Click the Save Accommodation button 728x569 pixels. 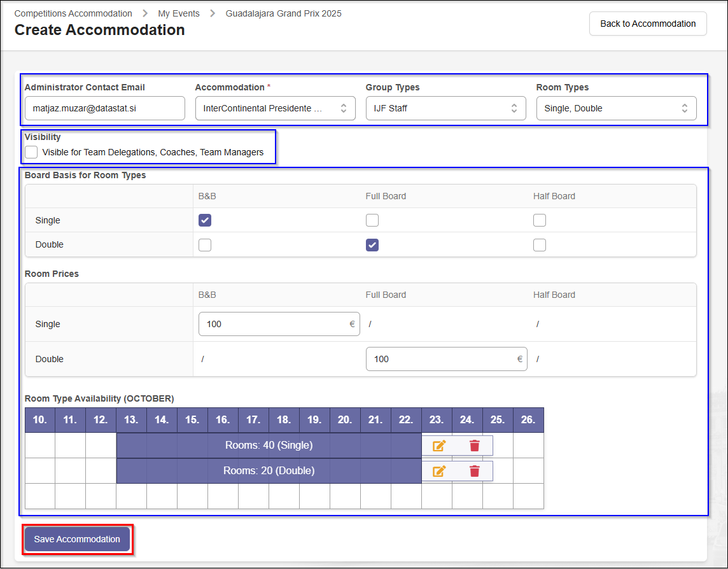coord(77,539)
